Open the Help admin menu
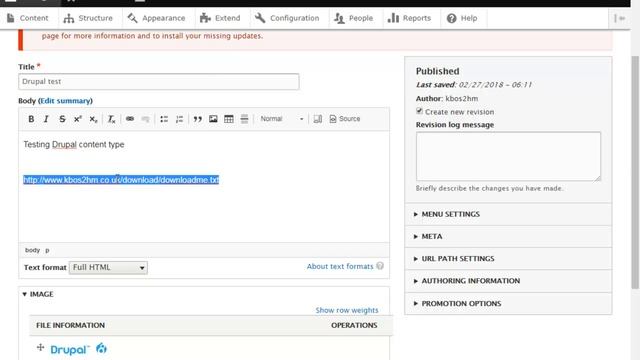Image resolution: width=640 pixels, height=360 pixels. (x=462, y=18)
